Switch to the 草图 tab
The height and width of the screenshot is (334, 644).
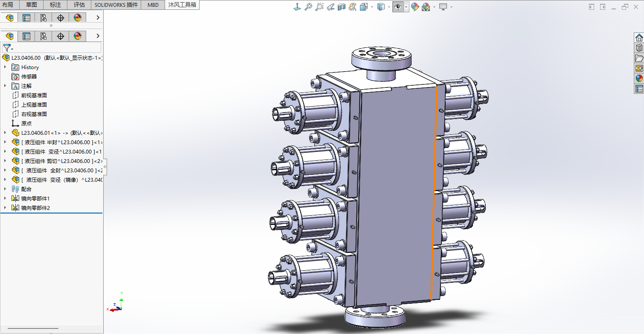click(x=32, y=5)
